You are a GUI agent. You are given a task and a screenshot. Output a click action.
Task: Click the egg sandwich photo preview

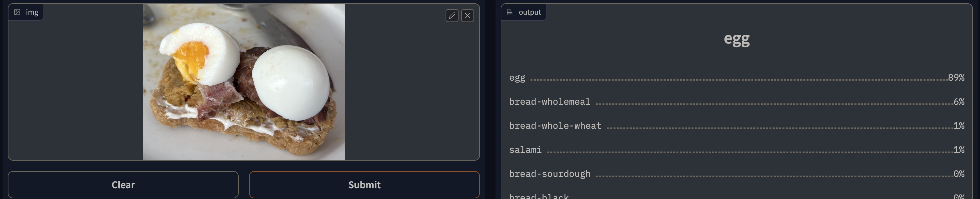tap(244, 82)
